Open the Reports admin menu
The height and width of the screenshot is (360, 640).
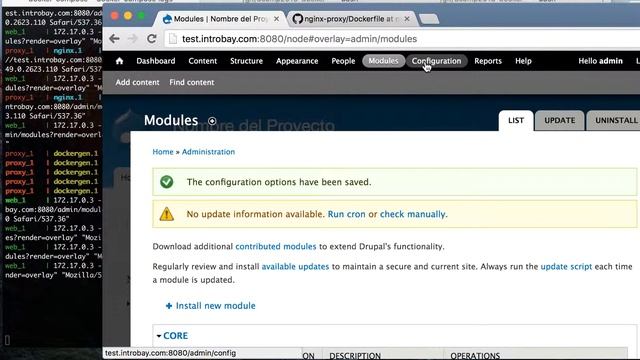tap(488, 61)
